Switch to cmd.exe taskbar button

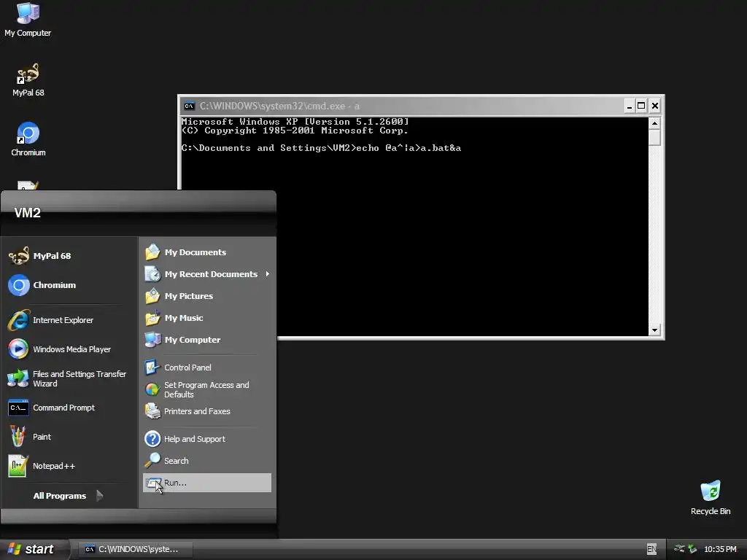(135, 549)
